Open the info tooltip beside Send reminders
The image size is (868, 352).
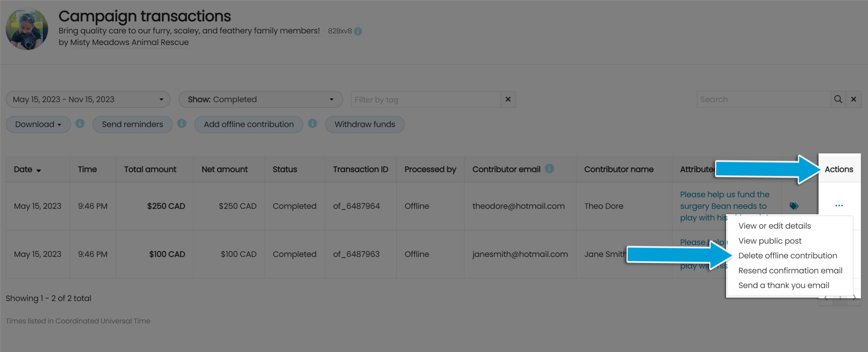tap(182, 124)
